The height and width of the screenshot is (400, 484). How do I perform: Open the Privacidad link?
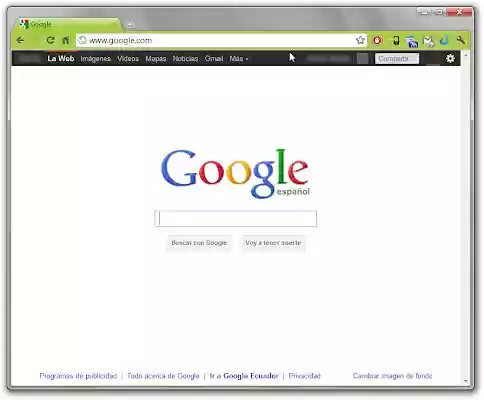click(304, 376)
